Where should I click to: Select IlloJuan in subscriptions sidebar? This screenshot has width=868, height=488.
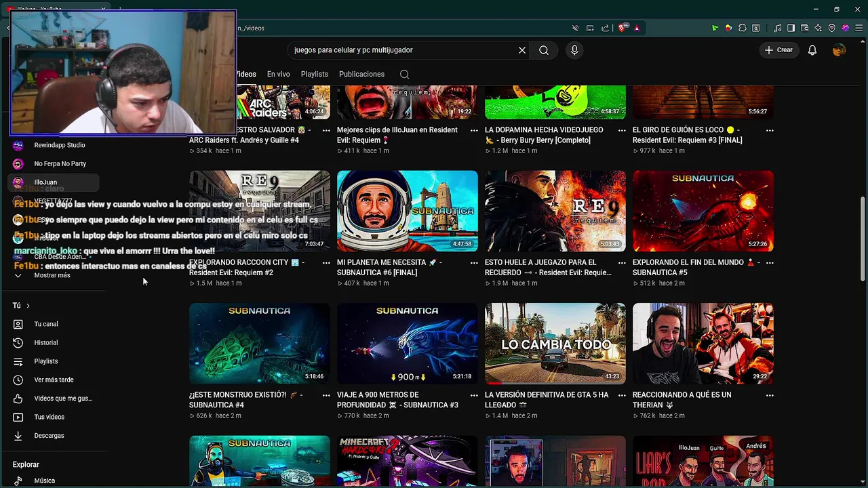54,182
